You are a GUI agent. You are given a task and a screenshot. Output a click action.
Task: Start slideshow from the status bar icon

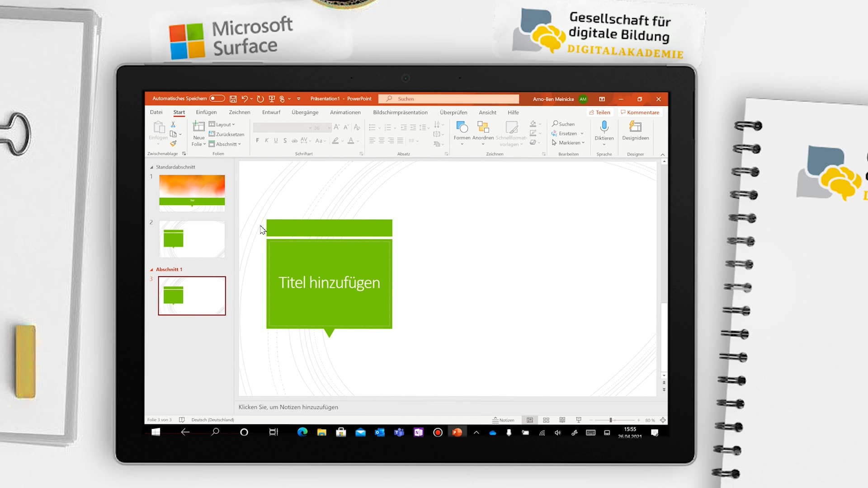coord(579,420)
